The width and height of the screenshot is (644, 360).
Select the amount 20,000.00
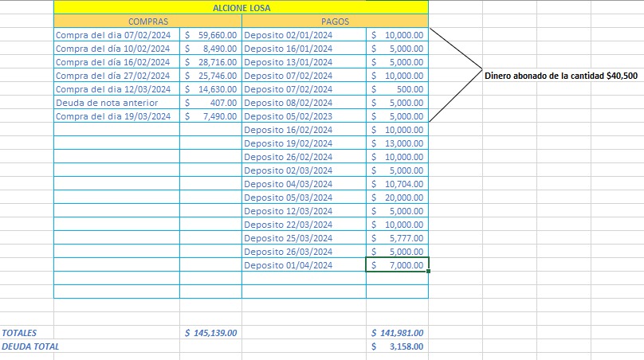397,198
